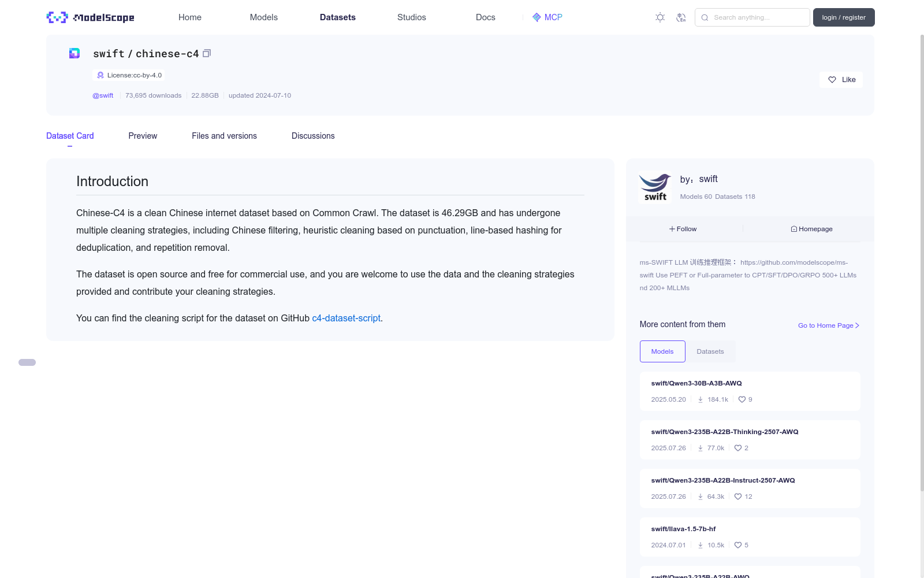This screenshot has height=578, width=924.
Task: Click the page vertical scrollbar
Action: [922, 263]
